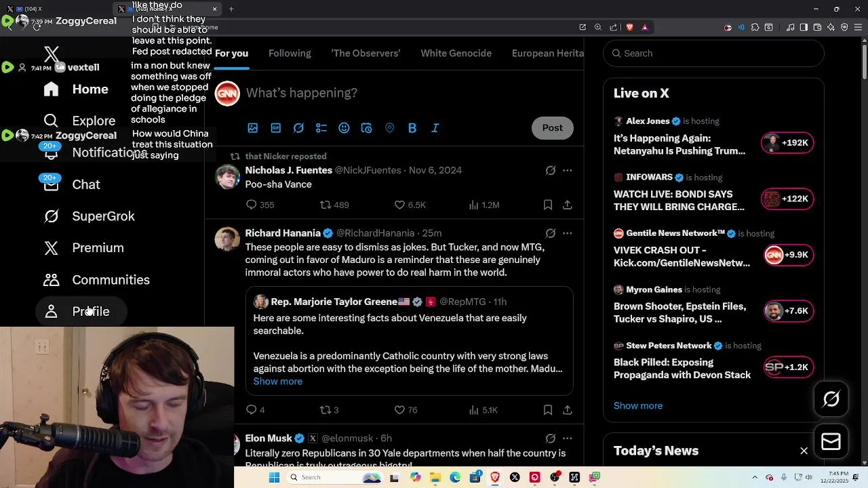Open more options on Elon Musk post

pyautogui.click(x=567, y=439)
